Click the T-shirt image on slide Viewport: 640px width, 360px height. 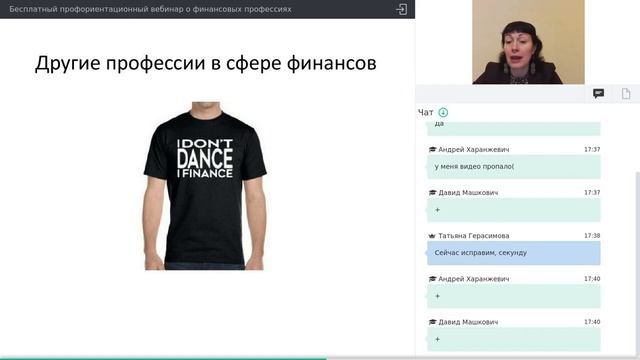(x=204, y=186)
